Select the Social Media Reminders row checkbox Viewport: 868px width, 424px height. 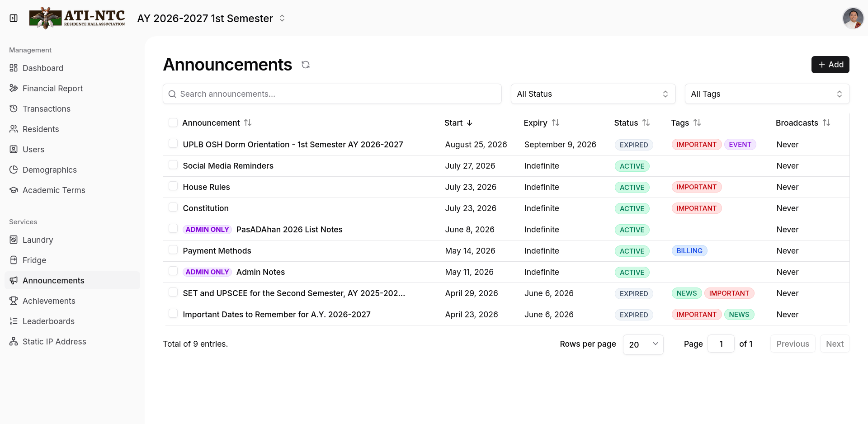(x=173, y=165)
